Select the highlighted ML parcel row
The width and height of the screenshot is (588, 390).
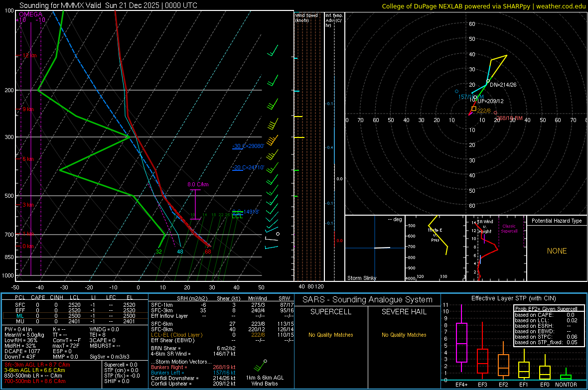pyautogui.click(x=75, y=316)
